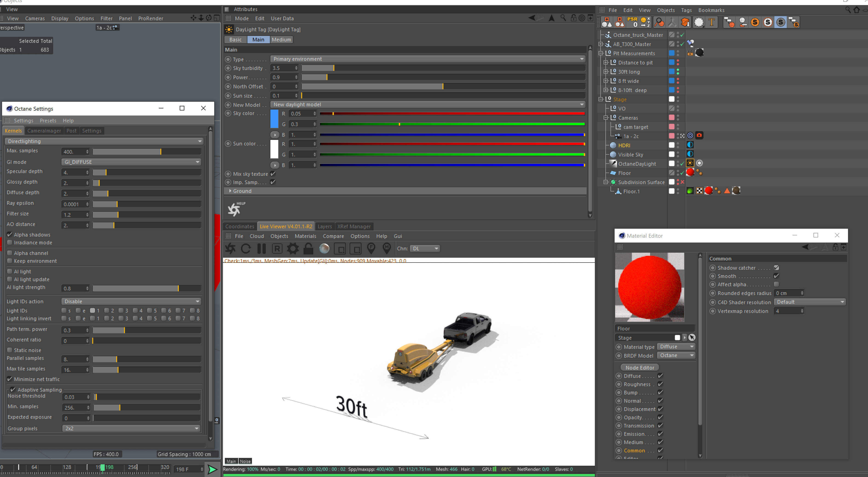Open Octane settings gear in Live Viewer
This screenshot has width=868, height=477.
(x=292, y=249)
